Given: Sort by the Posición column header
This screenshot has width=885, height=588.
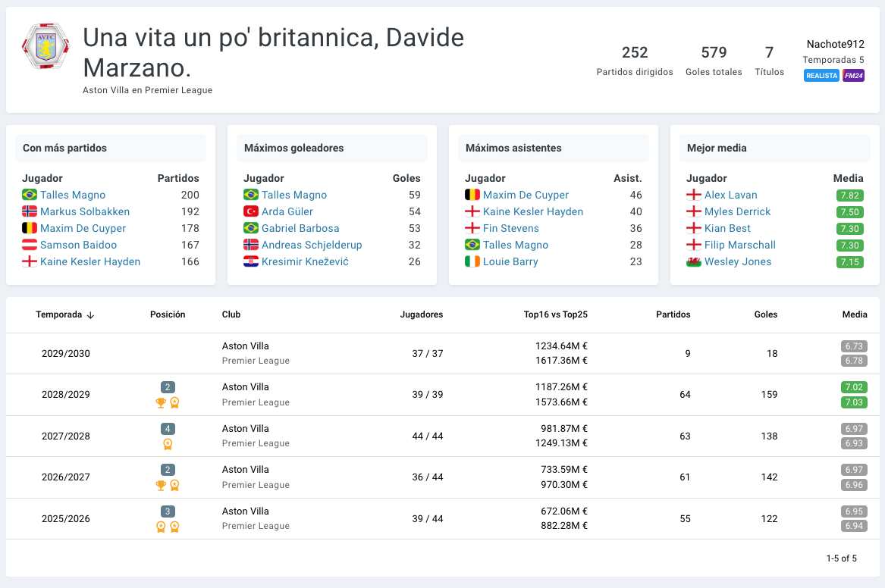Looking at the screenshot, I should pos(168,314).
